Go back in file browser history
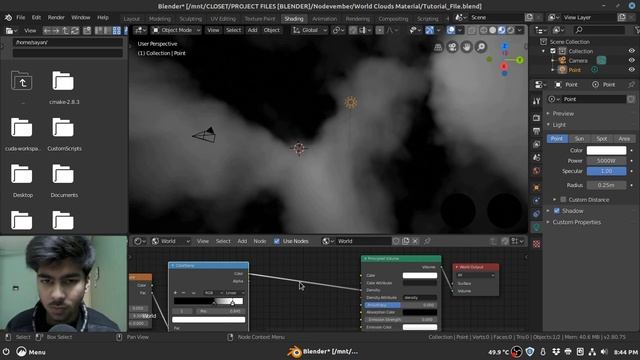Viewport: 640px width, 360px height. click(x=47, y=31)
